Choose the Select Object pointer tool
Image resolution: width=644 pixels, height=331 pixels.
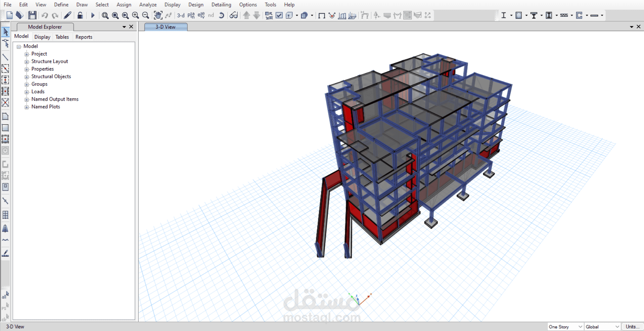[5, 32]
